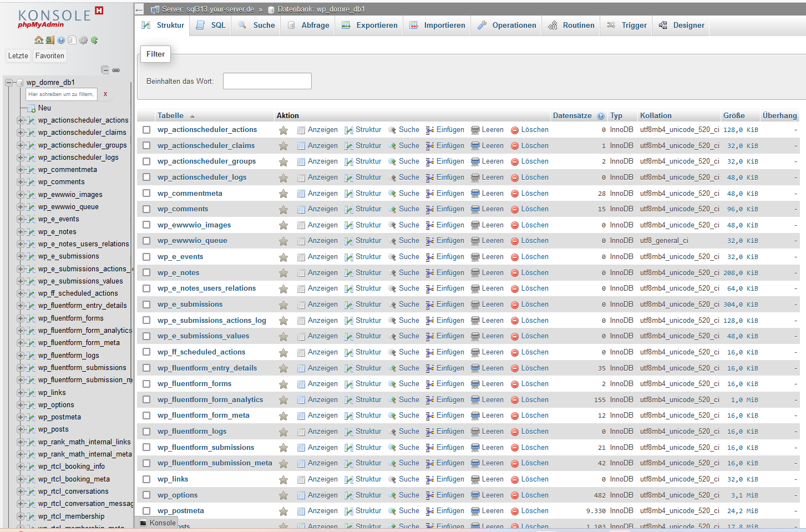Image resolution: width=806 pixels, height=532 pixels.
Task: Click the Beinhalten das Wort filter field
Action: (x=267, y=80)
